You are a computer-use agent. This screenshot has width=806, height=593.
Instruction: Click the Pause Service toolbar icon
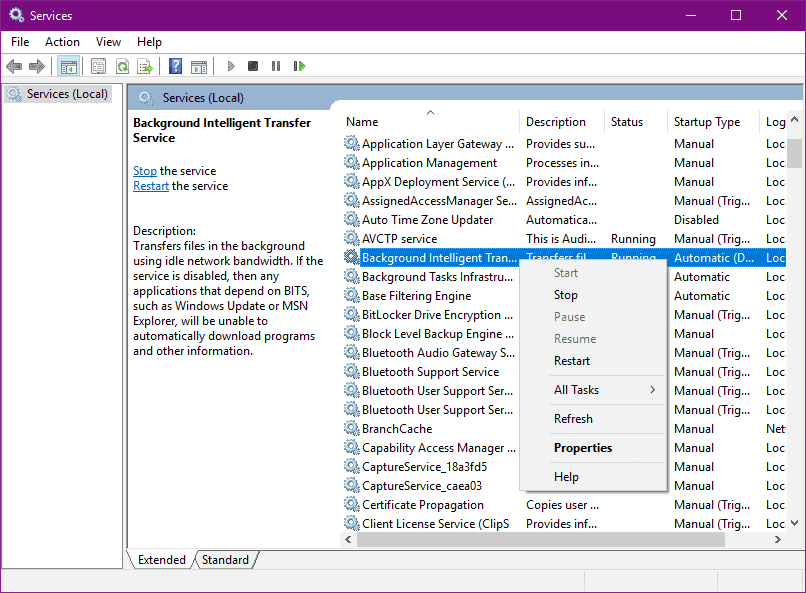click(276, 66)
